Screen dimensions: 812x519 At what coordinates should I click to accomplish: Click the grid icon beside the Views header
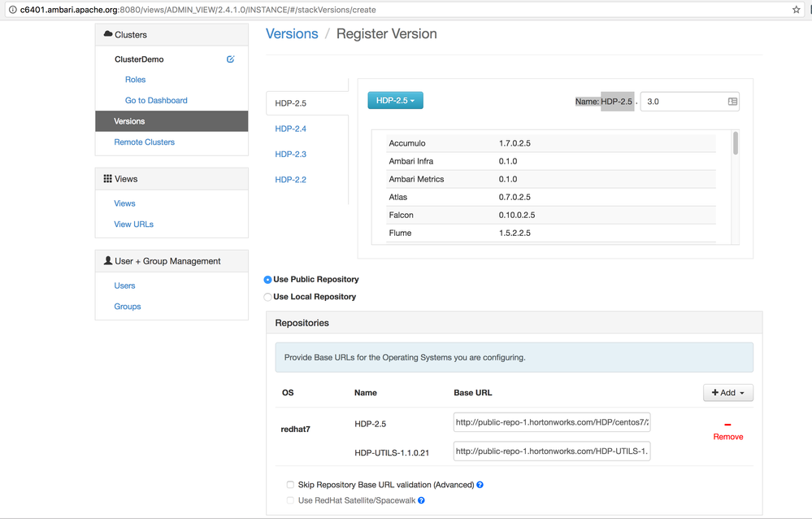point(106,178)
